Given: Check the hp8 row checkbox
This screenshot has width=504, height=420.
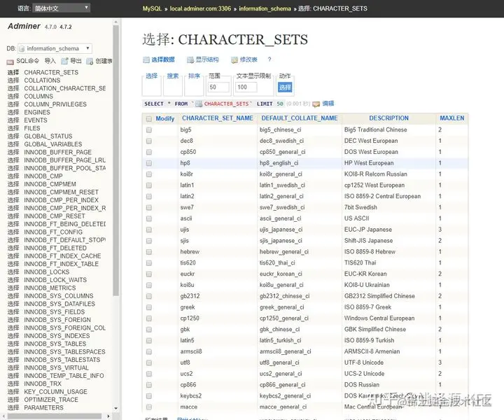Looking at the screenshot, I should (x=149, y=163).
